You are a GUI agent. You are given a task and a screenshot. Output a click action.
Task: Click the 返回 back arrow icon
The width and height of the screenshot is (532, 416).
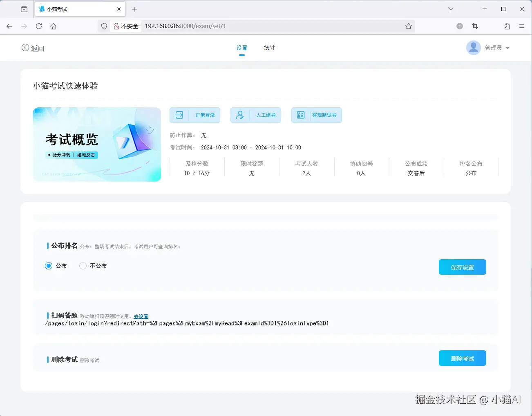(25, 48)
